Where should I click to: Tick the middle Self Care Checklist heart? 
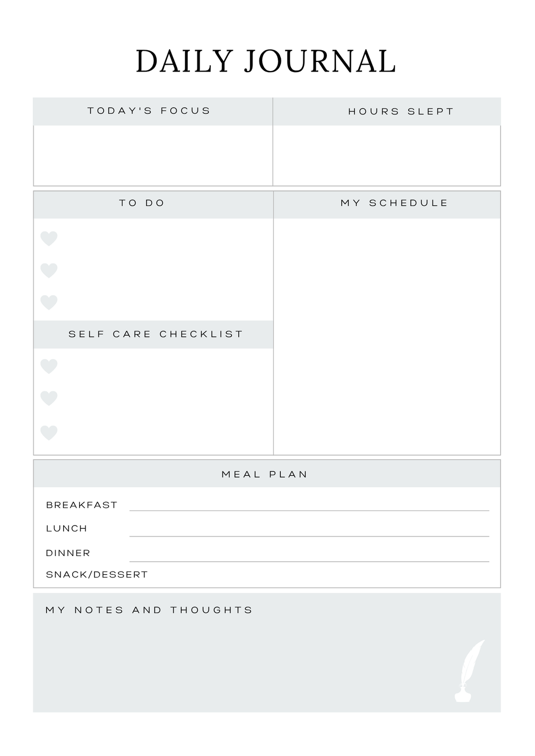coord(49,398)
